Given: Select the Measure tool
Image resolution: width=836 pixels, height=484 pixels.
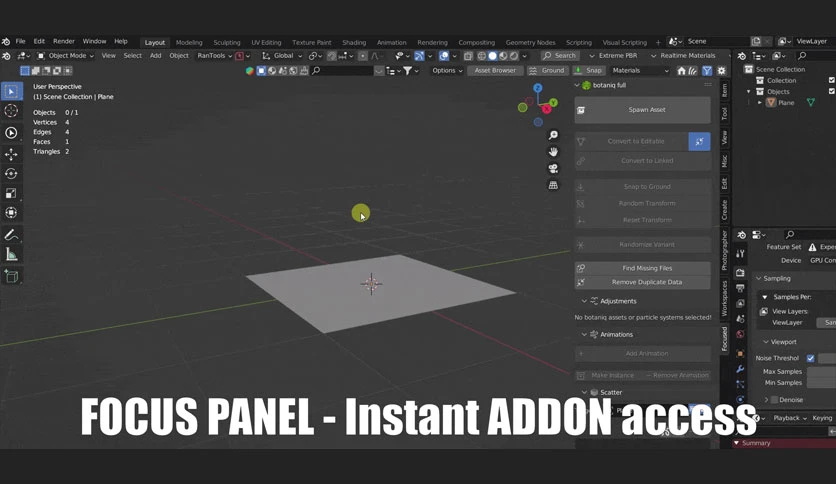Looking at the screenshot, I should coord(11,254).
